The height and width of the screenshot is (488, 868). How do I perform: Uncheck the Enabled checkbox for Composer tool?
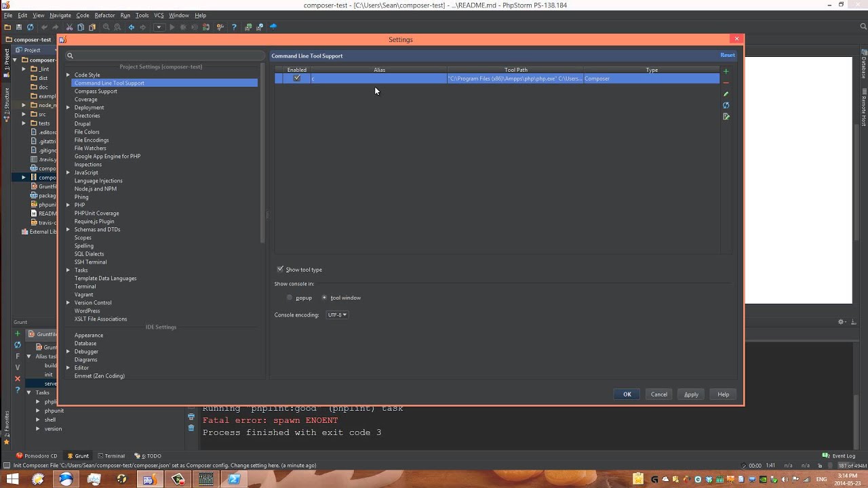coord(296,78)
